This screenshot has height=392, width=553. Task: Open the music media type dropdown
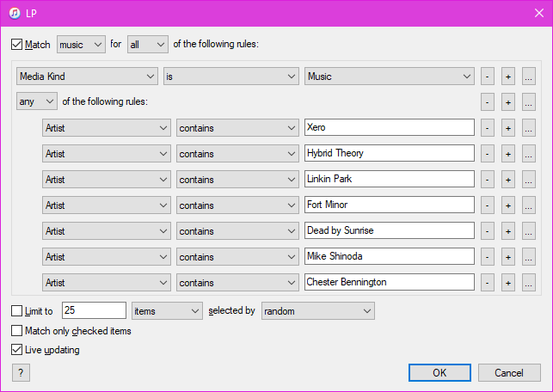click(x=81, y=45)
